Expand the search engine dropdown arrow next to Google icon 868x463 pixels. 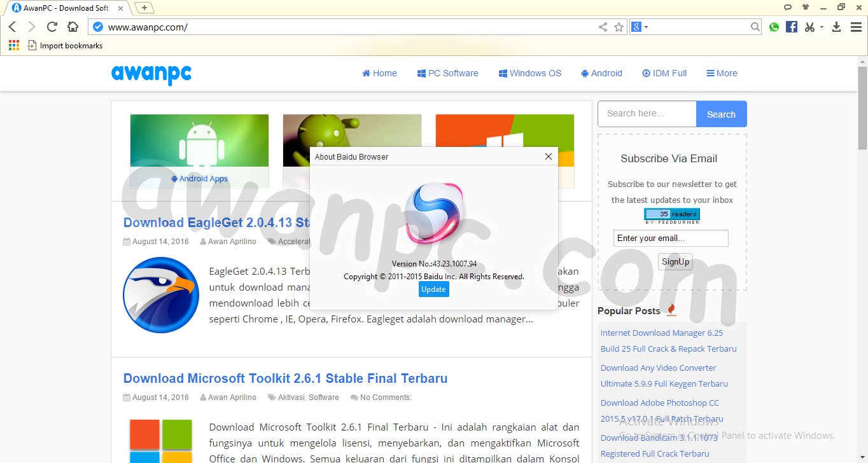[x=646, y=27]
